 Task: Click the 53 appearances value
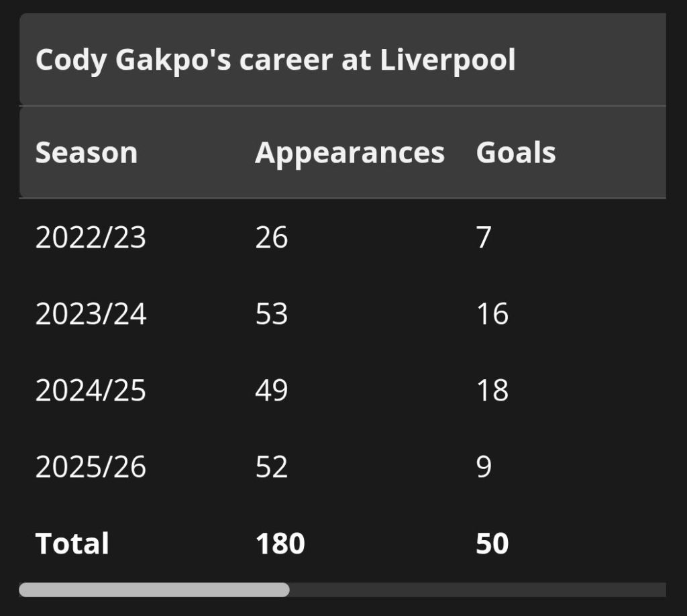(272, 313)
